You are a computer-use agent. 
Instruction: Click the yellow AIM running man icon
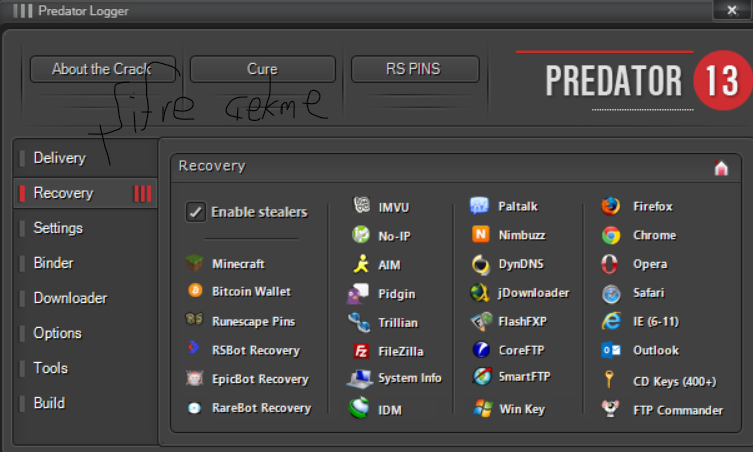point(361,264)
